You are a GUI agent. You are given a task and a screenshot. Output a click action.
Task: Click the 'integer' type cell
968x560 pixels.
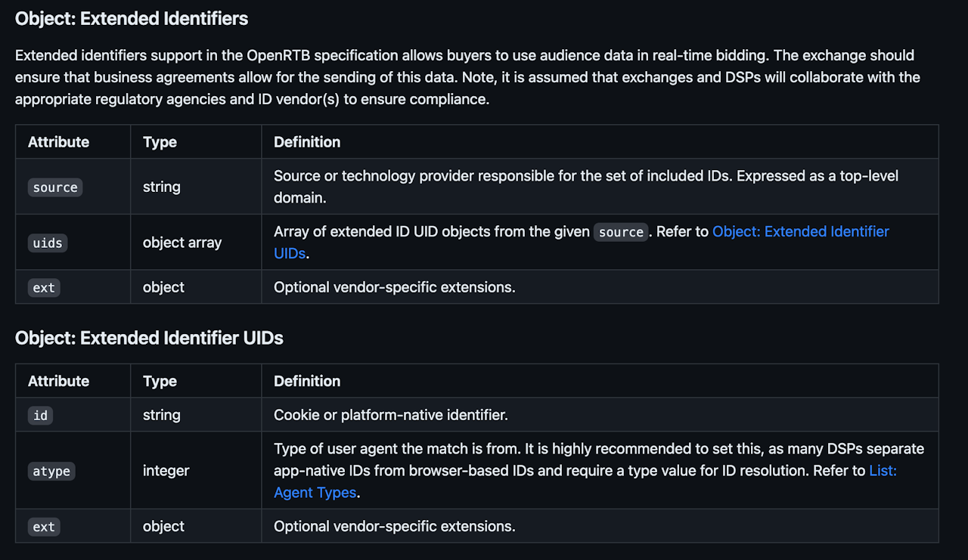166,471
